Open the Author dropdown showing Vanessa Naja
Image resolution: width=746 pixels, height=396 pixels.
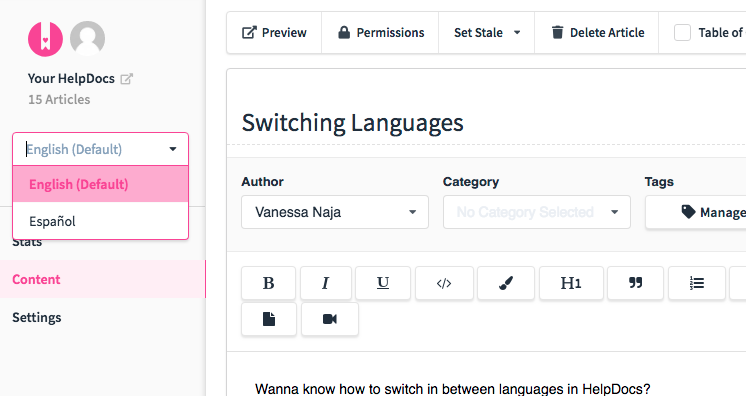point(335,212)
